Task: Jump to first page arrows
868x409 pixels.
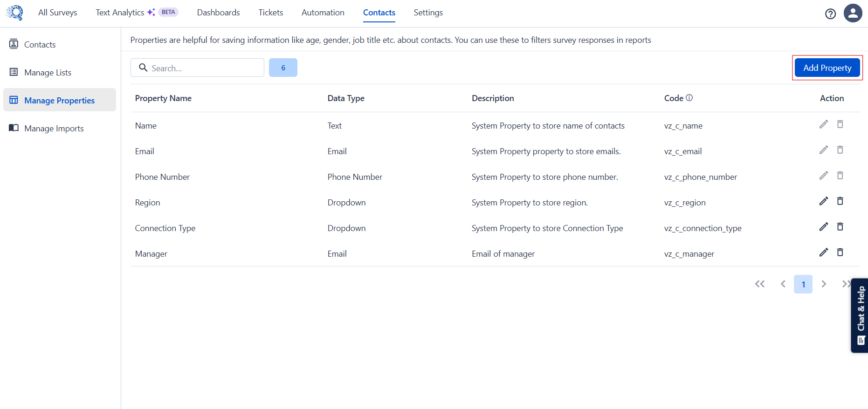Action: 760,284
